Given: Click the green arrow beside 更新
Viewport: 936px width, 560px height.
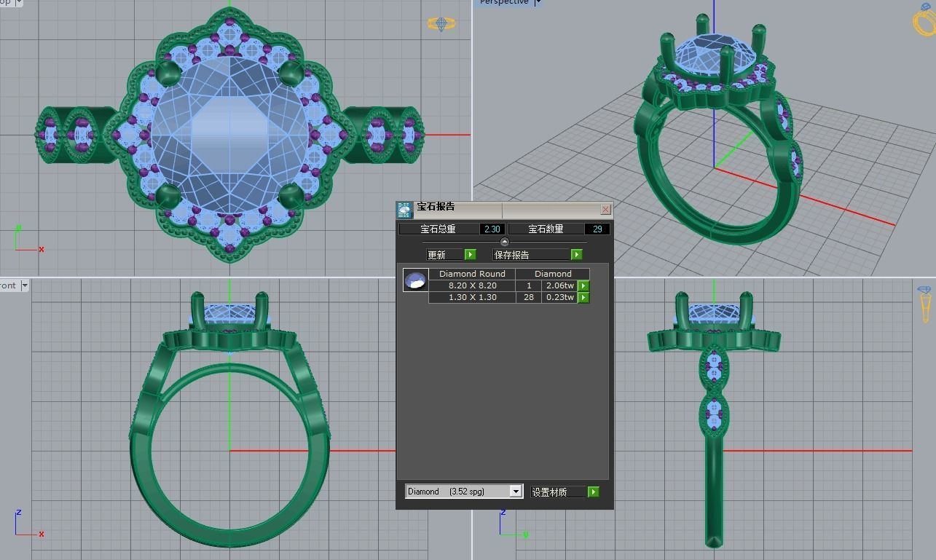Looking at the screenshot, I should click(471, 255).
